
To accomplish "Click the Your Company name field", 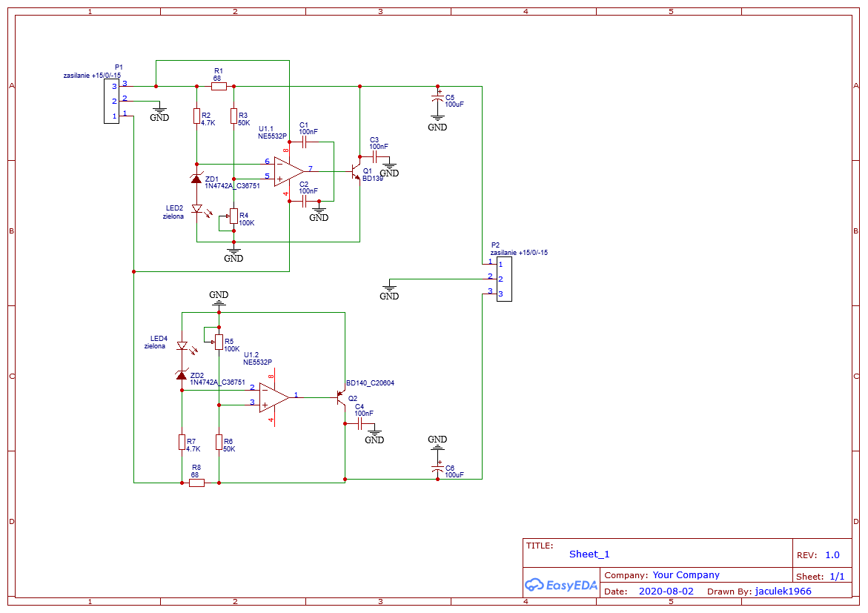I will point(686,574).
